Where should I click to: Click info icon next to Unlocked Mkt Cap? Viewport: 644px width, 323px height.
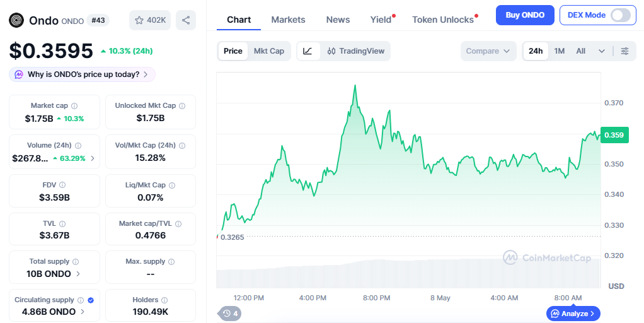point(182,105)
